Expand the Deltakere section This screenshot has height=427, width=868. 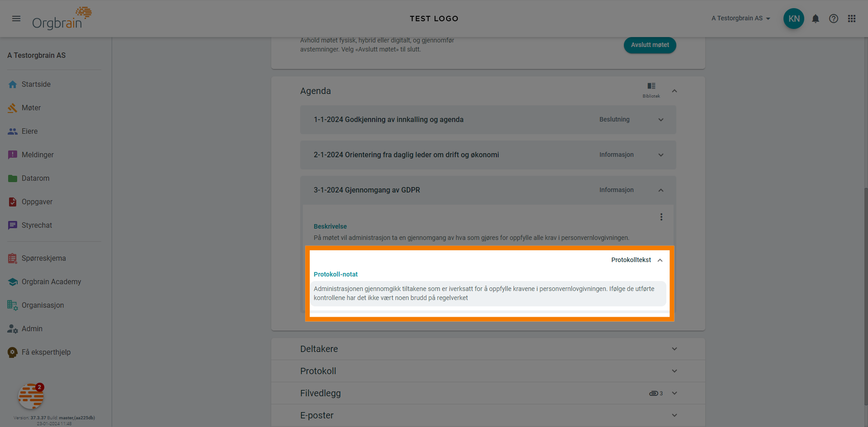pos(674,349)
